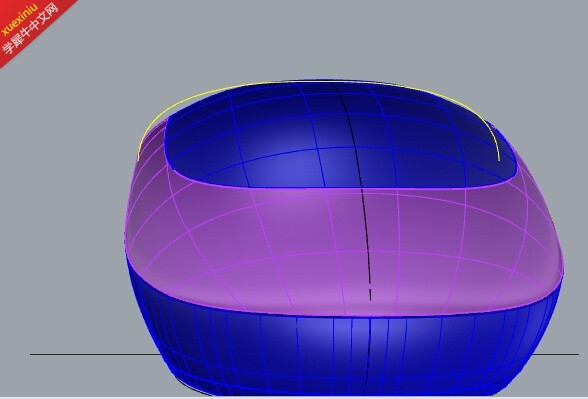The height and width of the screenshot is (399, 588).
Task: Pick the right endpoint of the yellow curve
Action: pos(499,160)
